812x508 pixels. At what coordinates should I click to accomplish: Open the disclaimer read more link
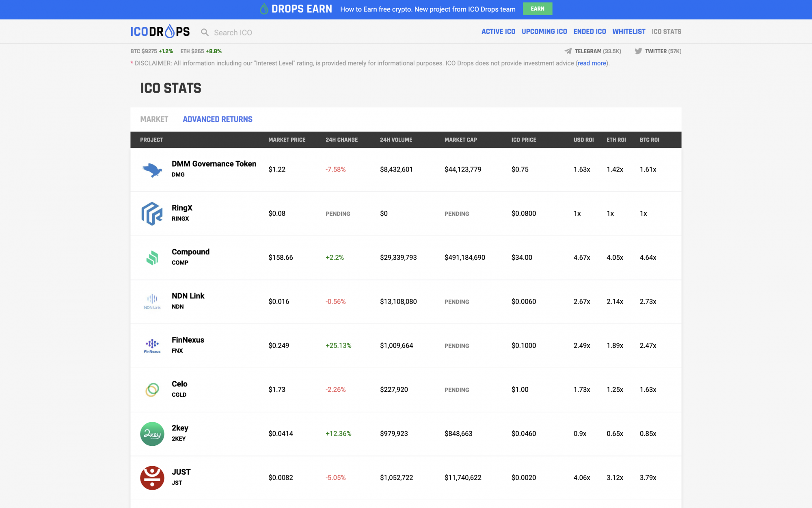pyautogui.click(x=592, y=63)
